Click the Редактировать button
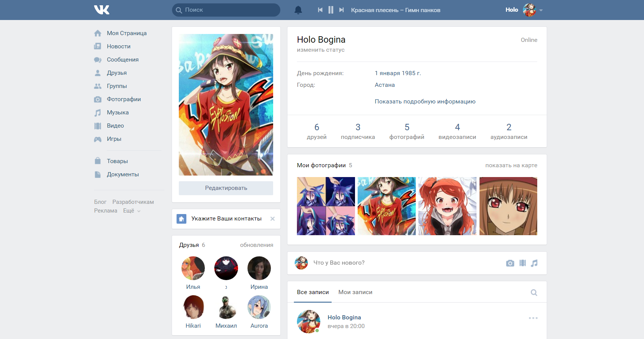This screenshot has height=339, width=644. click(226, 188)
